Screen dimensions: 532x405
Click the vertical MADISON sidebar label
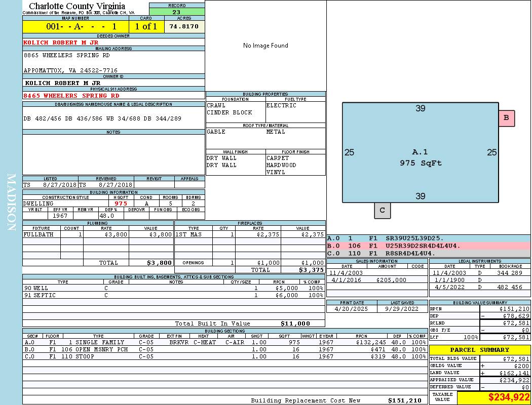[11, 202]
